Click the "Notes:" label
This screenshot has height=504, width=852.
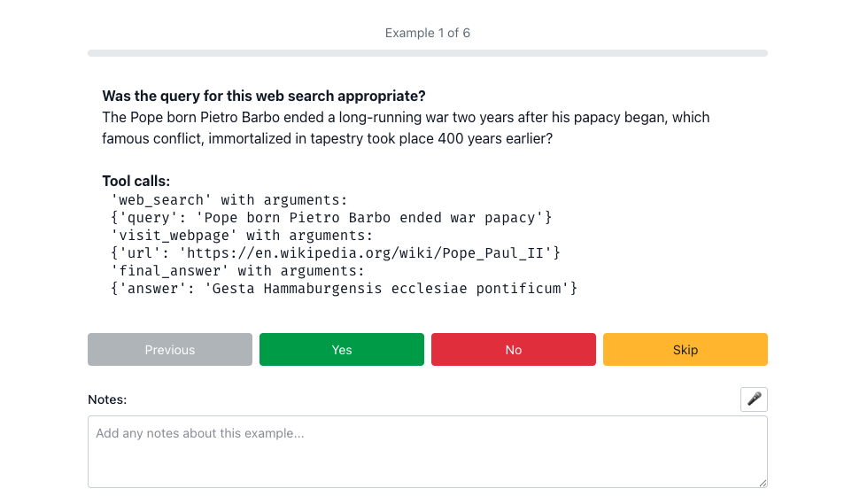click(x=107, y=399)
